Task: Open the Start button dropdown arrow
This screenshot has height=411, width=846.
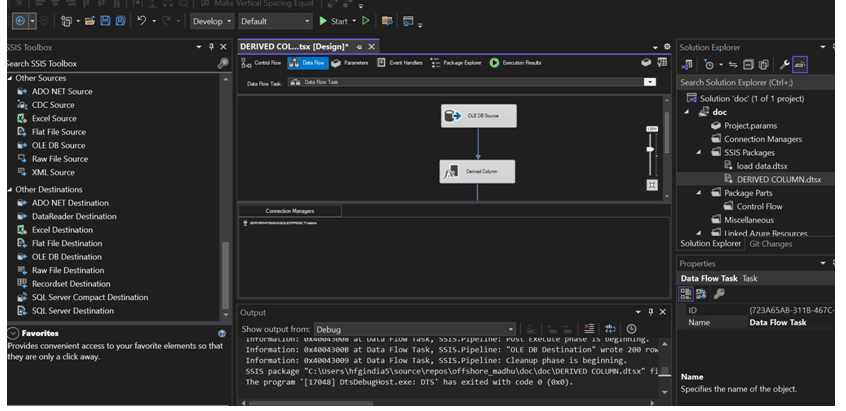Action: 354,21
